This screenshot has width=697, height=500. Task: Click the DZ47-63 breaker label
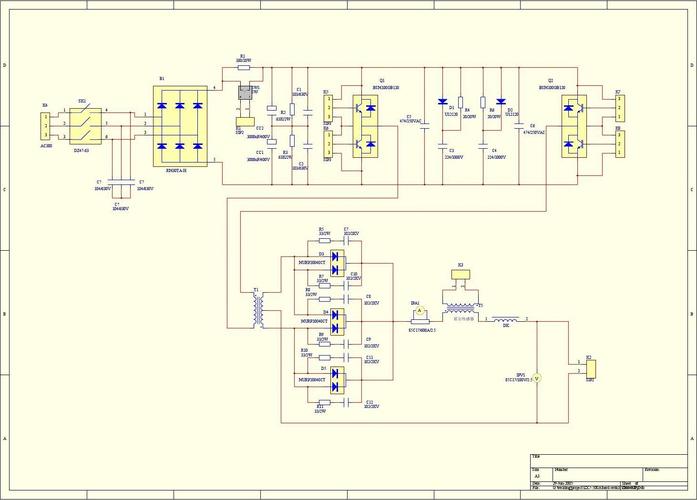pos(81,151)
